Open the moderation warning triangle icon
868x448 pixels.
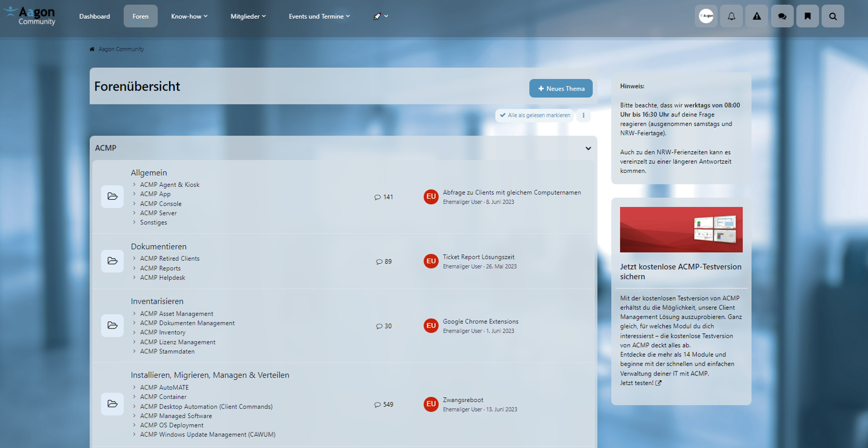click(x=757, y=16)
